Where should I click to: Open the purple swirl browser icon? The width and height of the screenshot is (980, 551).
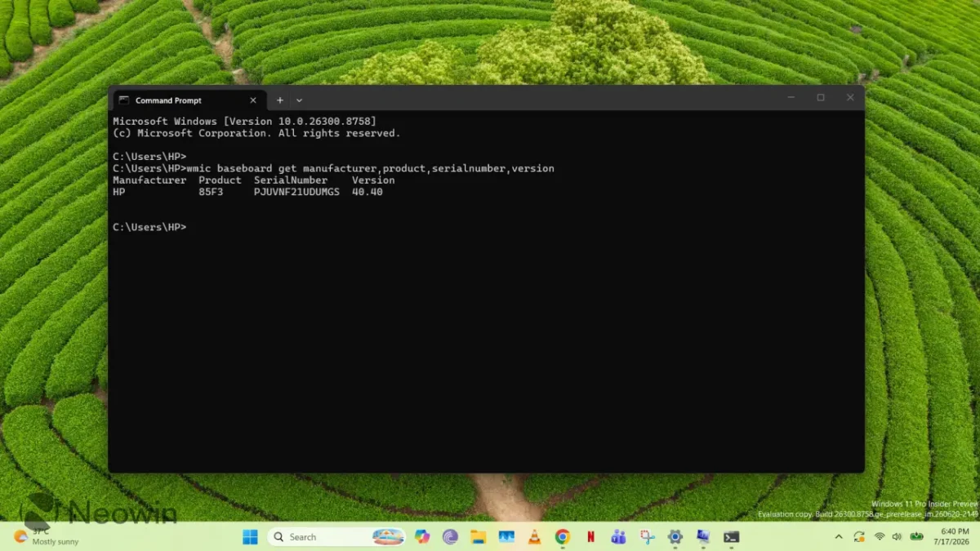point(450,536)
